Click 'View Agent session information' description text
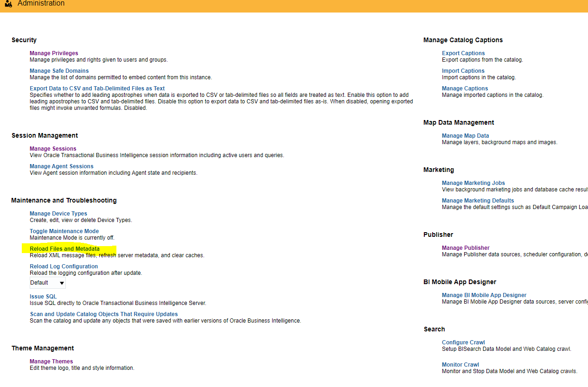The height and width of the screenshot is (387, 588). click(114, 173)
